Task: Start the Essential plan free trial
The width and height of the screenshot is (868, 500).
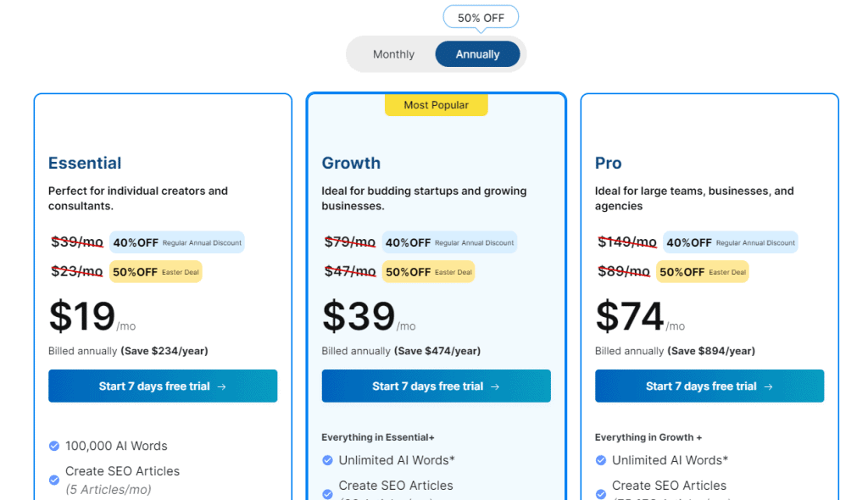Action: (163, 386)
